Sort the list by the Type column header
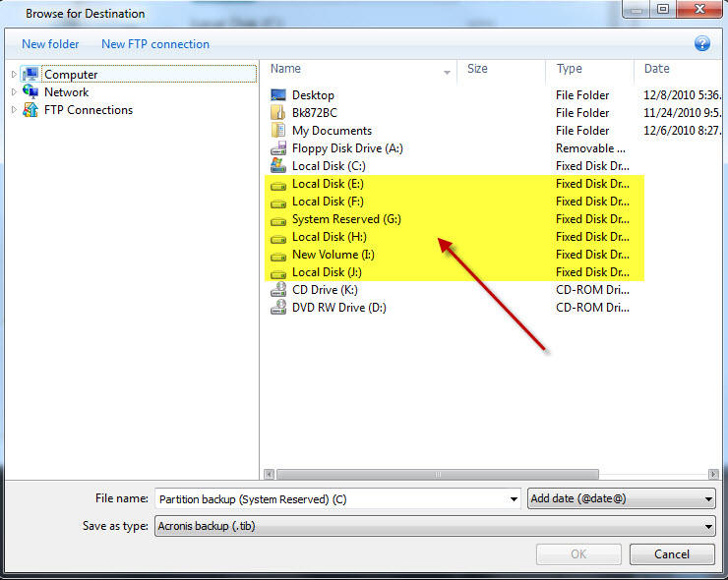The height and width of the screenshot is (580, 728). (570, 69)
